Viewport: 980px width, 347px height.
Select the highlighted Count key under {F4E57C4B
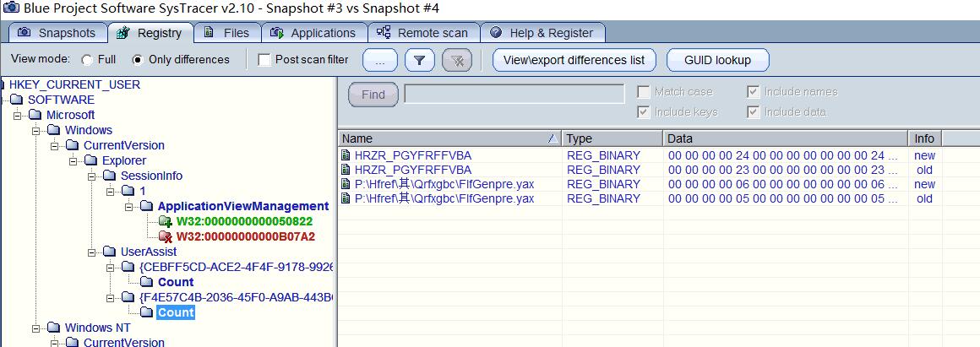coord(176,312)
